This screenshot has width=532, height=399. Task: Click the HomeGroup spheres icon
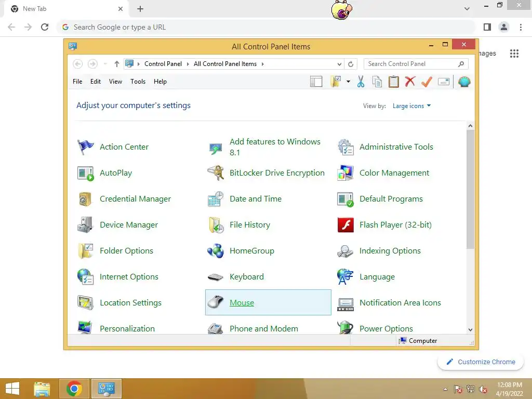tap(216, 251)
